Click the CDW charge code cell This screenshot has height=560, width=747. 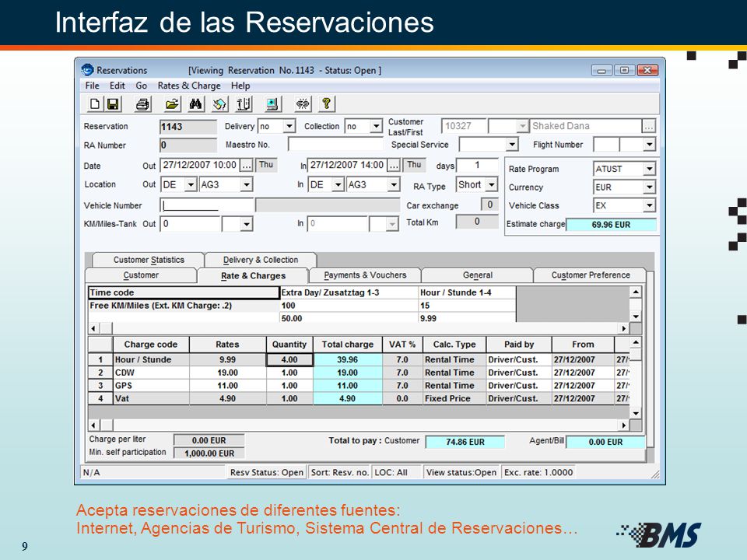tap(151, 373)
